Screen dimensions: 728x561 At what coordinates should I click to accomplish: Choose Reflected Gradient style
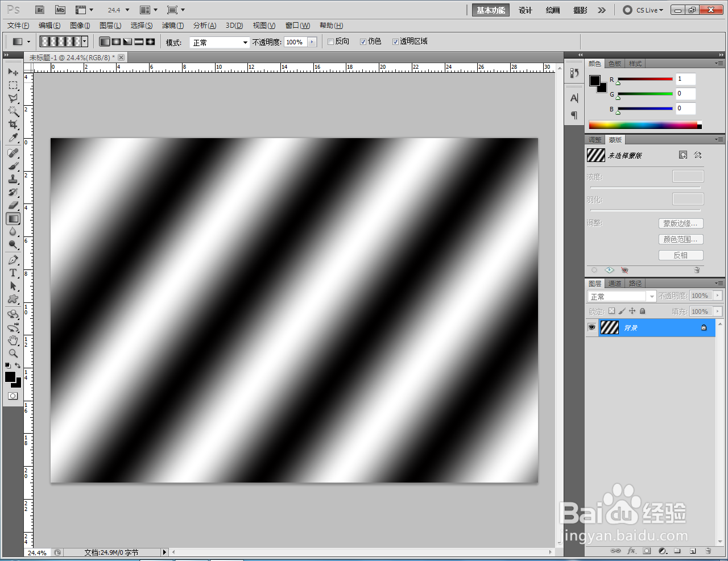coord(139,41)
